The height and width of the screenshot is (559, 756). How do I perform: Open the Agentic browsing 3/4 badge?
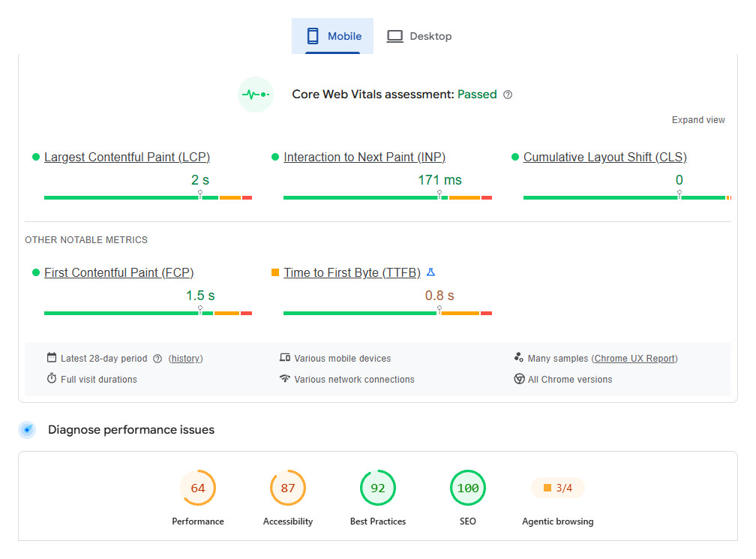[558, 488]
